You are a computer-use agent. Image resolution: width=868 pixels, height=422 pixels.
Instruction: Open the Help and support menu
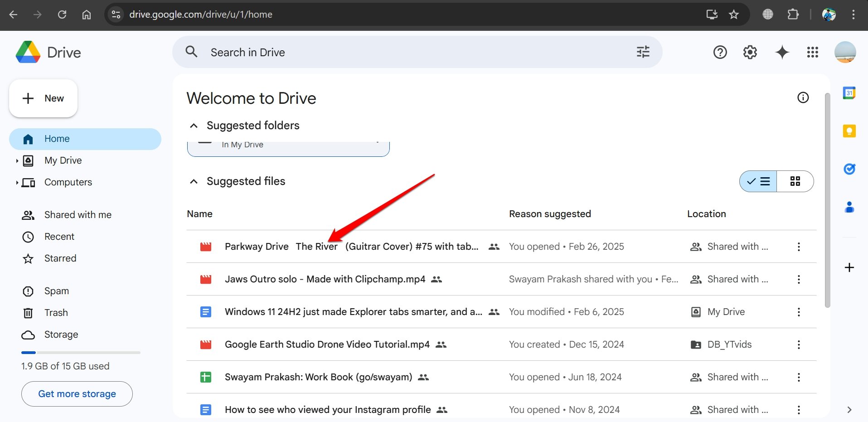[x=720, y=52]
